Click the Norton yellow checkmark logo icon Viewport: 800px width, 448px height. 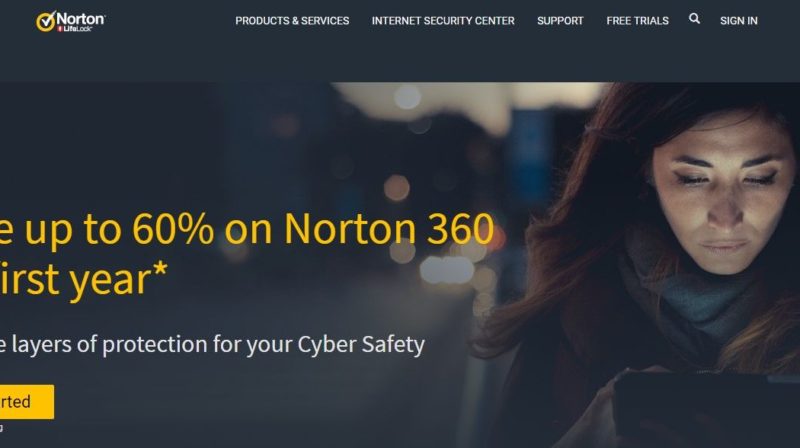click(x=45, y=21)
